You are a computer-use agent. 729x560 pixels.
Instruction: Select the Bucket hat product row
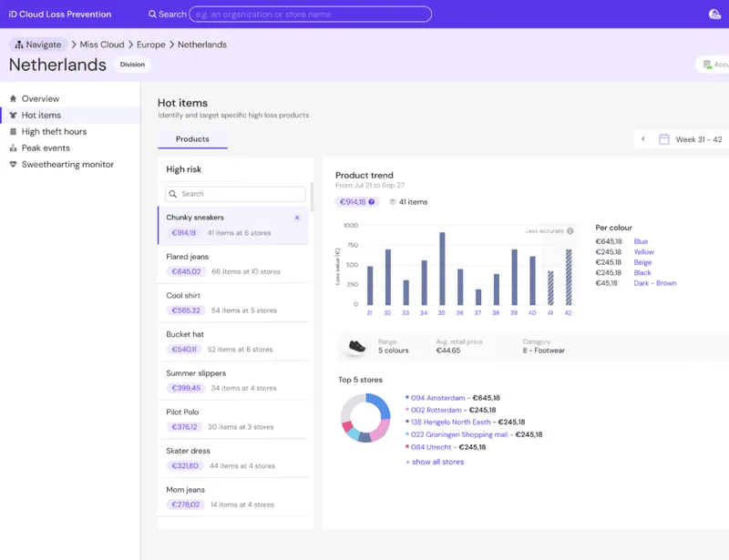pos(233,341)
